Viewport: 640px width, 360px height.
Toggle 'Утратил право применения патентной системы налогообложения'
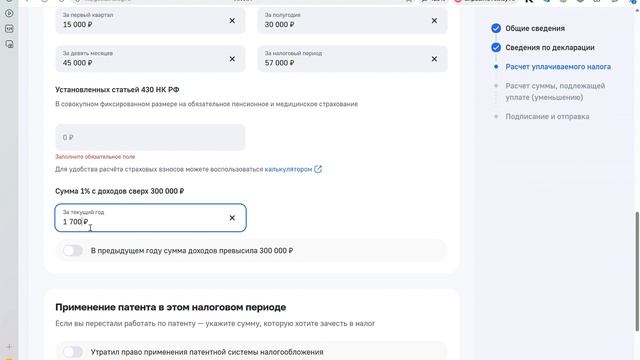point(73,351)
